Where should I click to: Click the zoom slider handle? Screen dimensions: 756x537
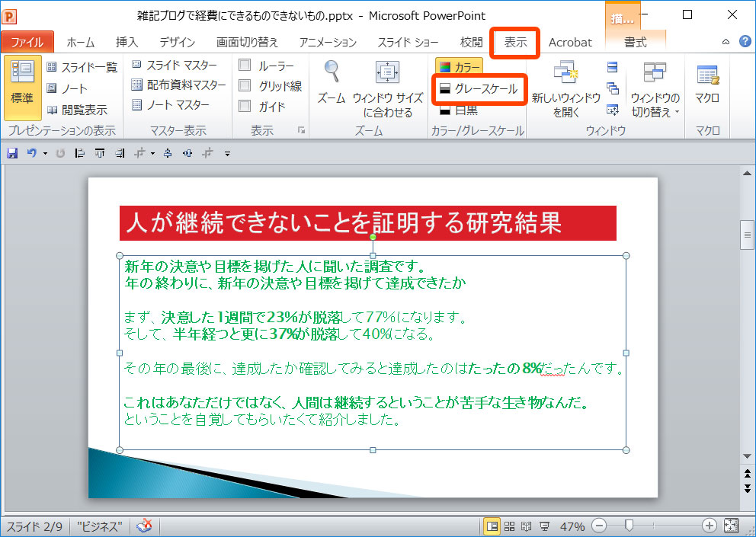pyautogui.click(x=629, y=526)
